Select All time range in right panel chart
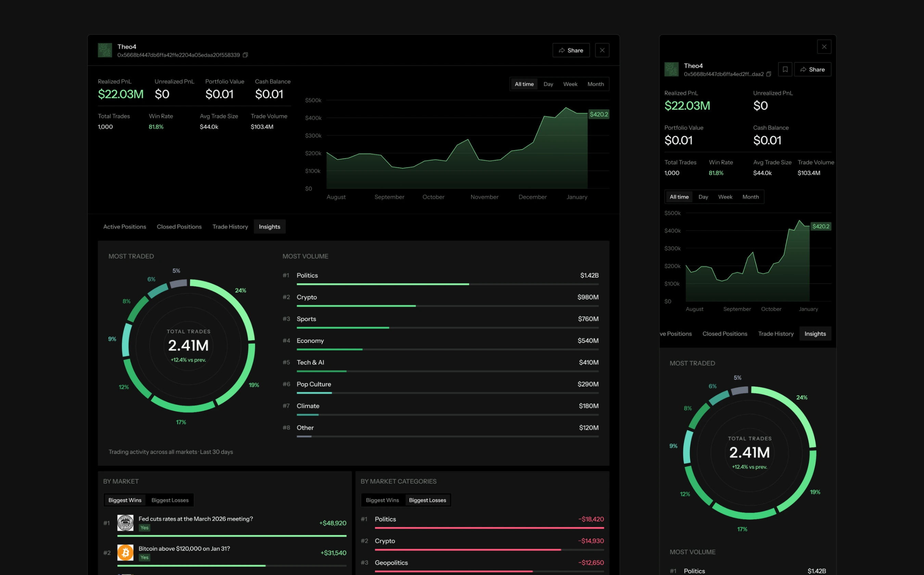The image size is (924, 575). click(679, 197)
